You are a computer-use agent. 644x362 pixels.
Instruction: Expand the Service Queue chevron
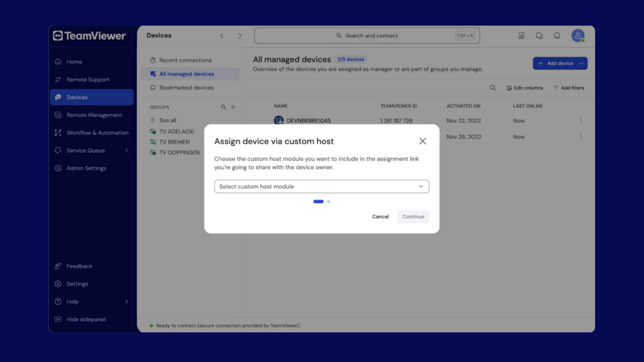coord(126,150)
